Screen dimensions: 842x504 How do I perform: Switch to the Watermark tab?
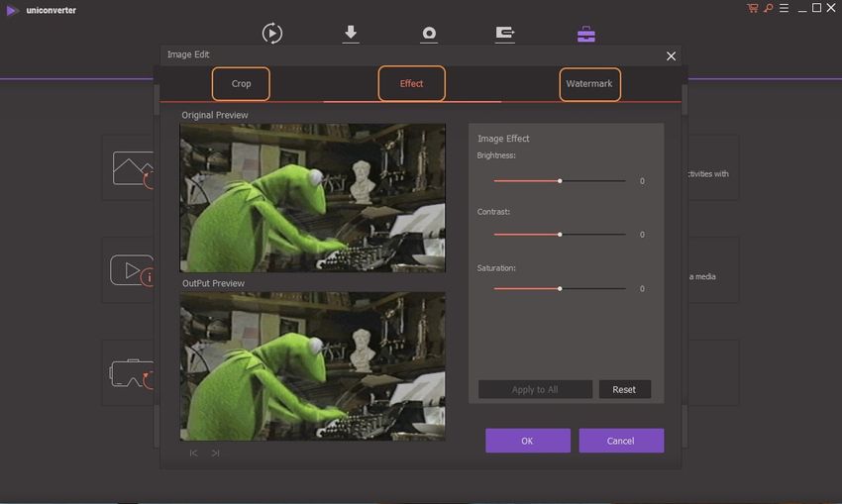coord(588,84)
